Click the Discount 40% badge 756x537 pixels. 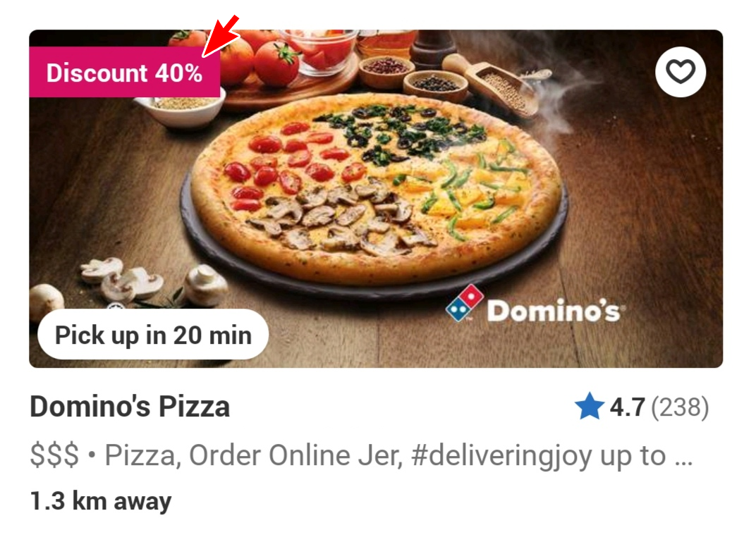[x=124, y=73]
